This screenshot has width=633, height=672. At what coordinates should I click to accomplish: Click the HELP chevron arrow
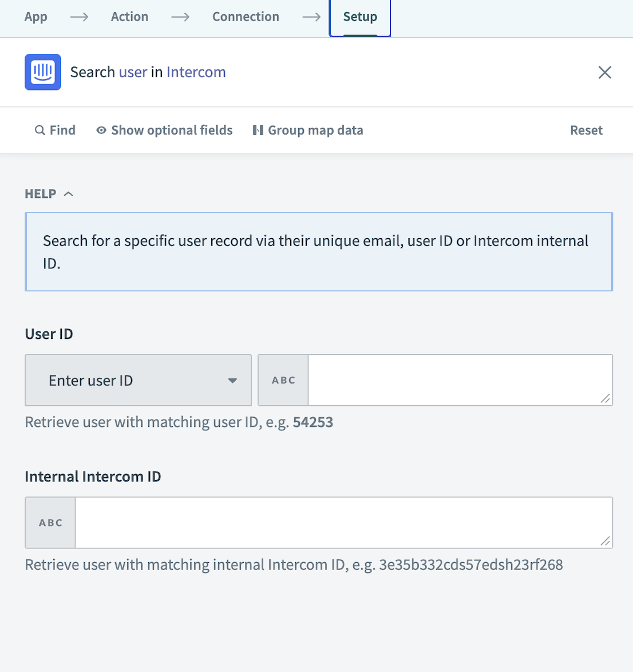point(68,193)
